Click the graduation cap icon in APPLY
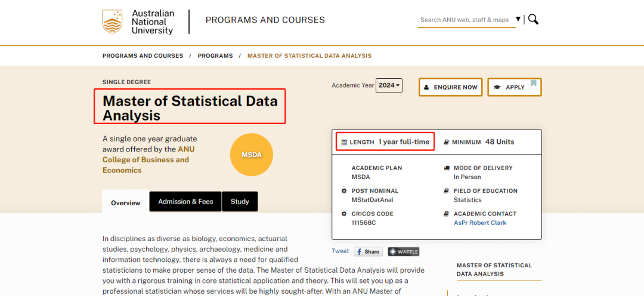 [x=497, y=87]
